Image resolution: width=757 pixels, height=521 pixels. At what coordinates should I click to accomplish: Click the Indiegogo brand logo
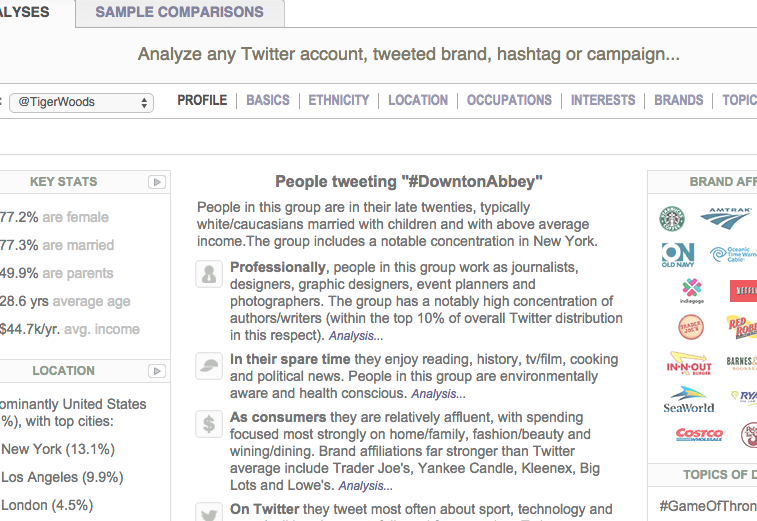click(x=692, y=291)
